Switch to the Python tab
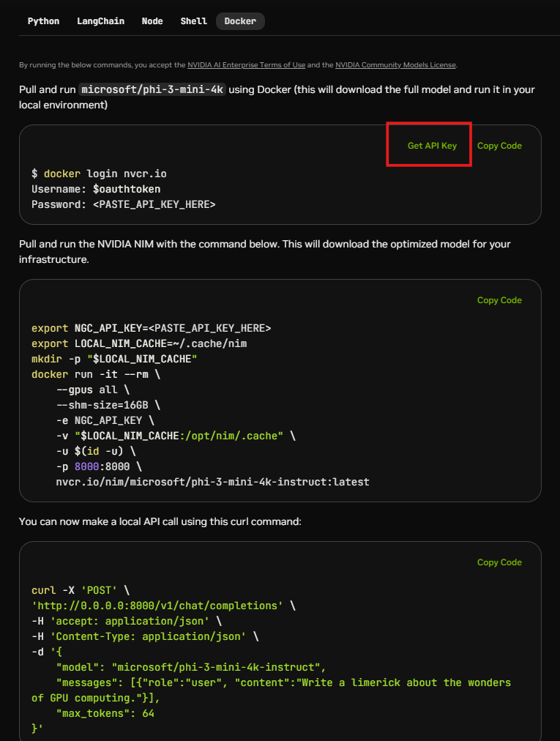The image size is (560, 741). click(43, 21)
